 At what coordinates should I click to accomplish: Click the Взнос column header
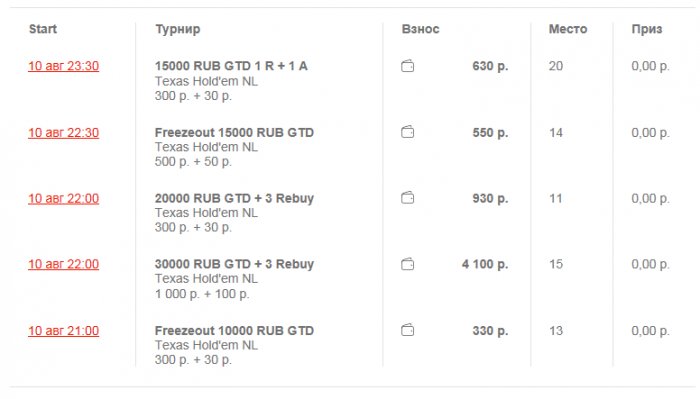point(421,29)
